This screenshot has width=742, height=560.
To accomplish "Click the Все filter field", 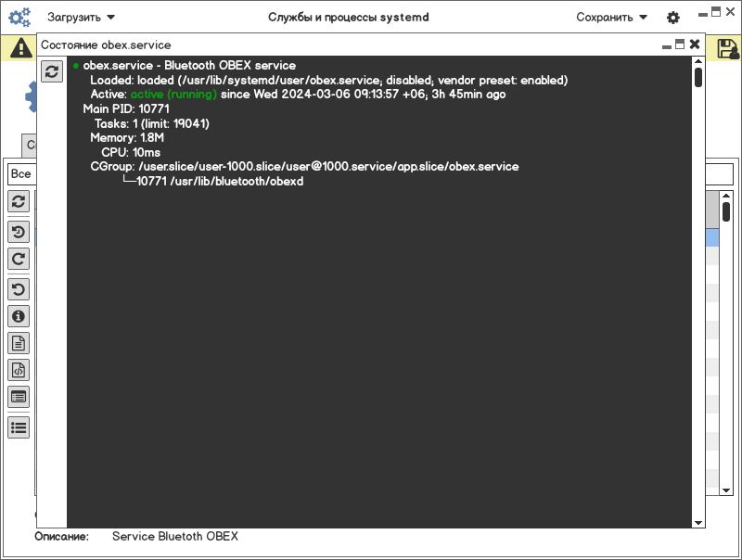I will point(21,174).
